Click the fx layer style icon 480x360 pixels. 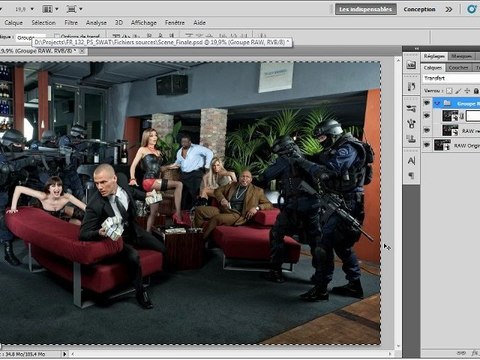475,353
